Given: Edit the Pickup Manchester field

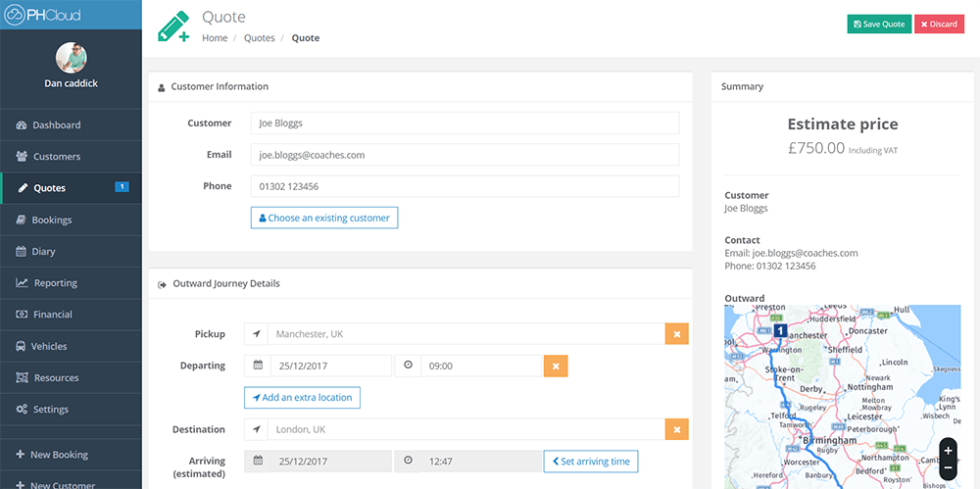Looking at the screenshot, I should tap(466, 334).
